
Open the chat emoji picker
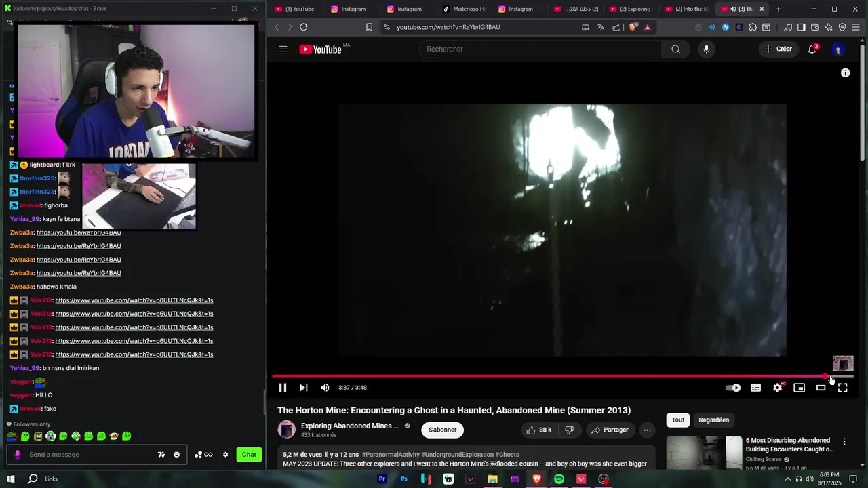[176, 454]
